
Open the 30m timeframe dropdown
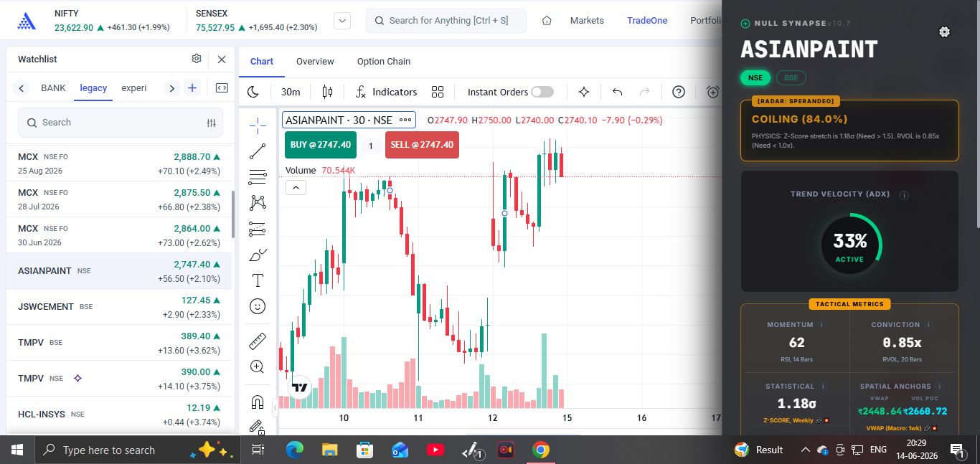point(291,92)
